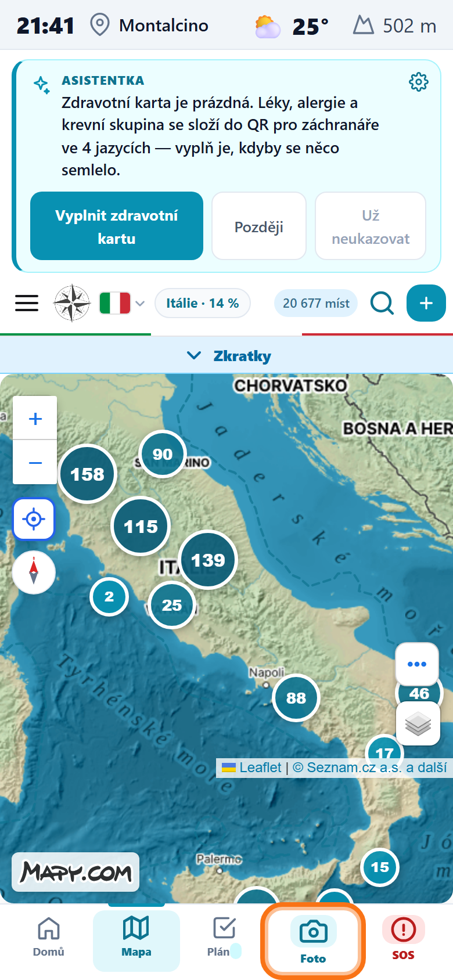The image size is (453, 980).
Task: Open the SOS emergency tab
Action: pyautogui.click(x=403, y=938)
